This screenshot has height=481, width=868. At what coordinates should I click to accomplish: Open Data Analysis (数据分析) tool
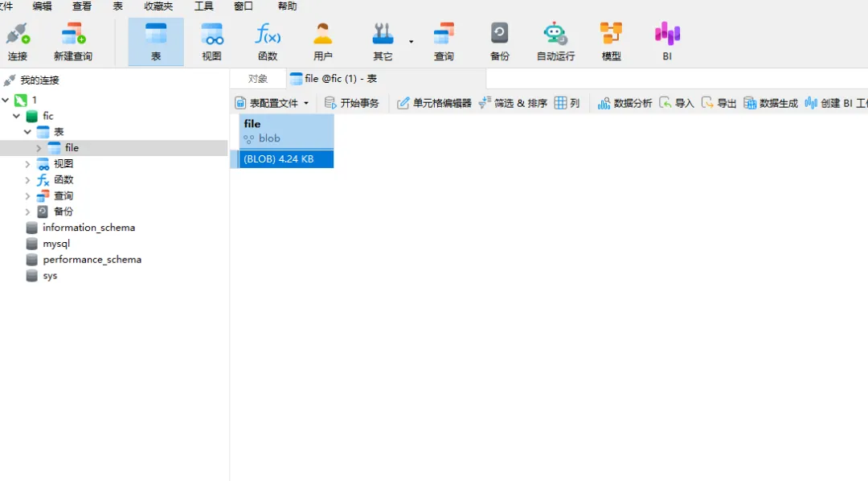point(624,103)
